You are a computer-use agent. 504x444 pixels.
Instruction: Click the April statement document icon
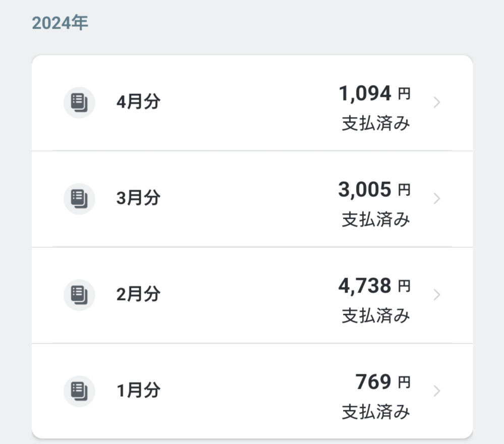(79, 102)
